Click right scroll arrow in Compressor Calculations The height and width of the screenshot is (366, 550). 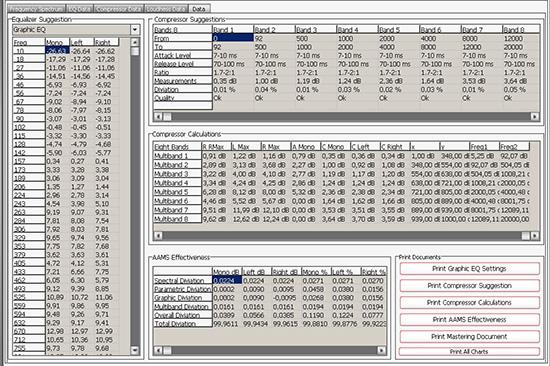tap(535, 235)
